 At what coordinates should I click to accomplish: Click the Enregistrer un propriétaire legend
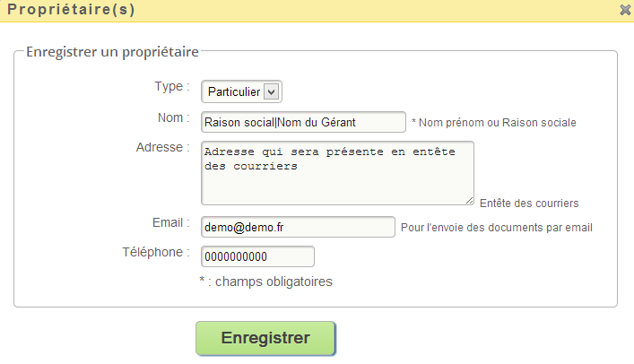point(112,52)
